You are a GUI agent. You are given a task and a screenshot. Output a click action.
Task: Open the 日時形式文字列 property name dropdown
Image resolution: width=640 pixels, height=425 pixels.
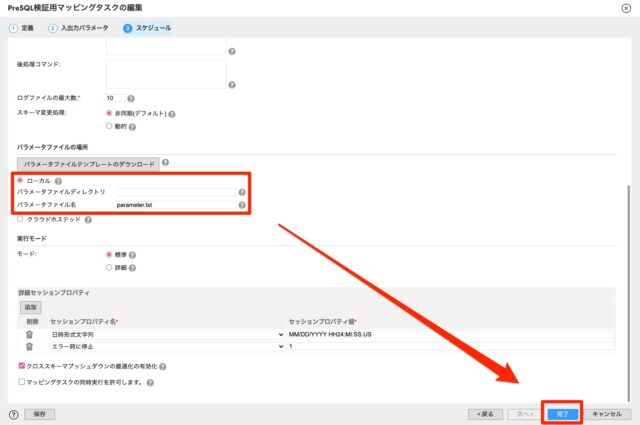click(166, 333)
